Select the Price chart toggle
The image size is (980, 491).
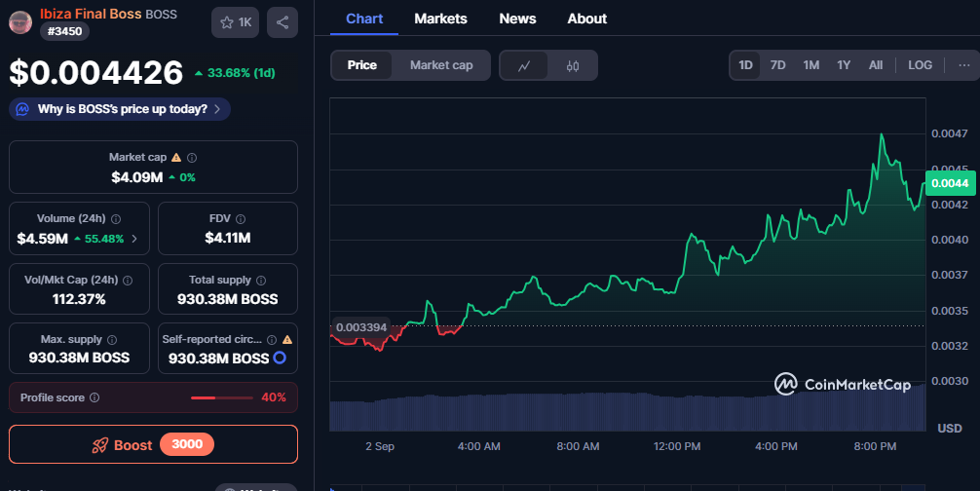click(x=361, y=65)
